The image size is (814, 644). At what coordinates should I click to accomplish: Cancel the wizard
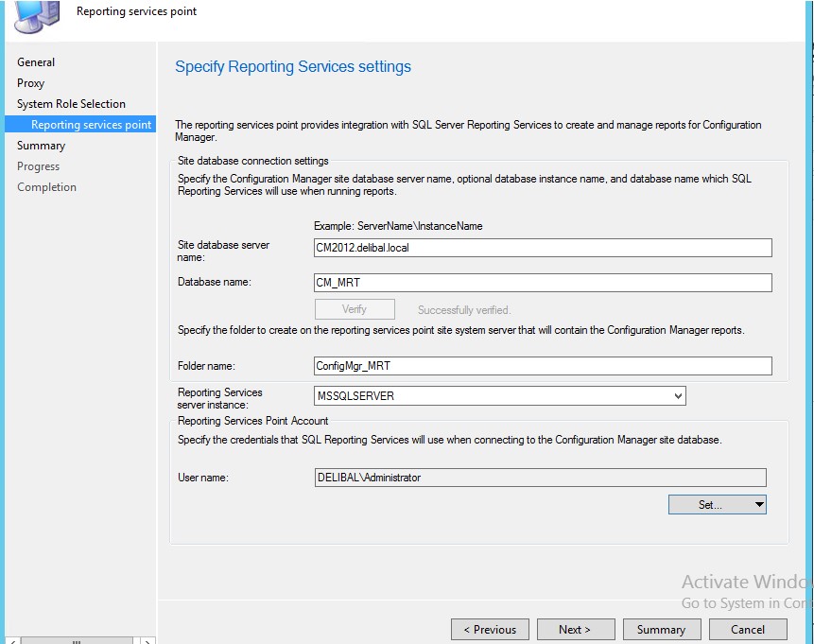[x=747, y=630]
